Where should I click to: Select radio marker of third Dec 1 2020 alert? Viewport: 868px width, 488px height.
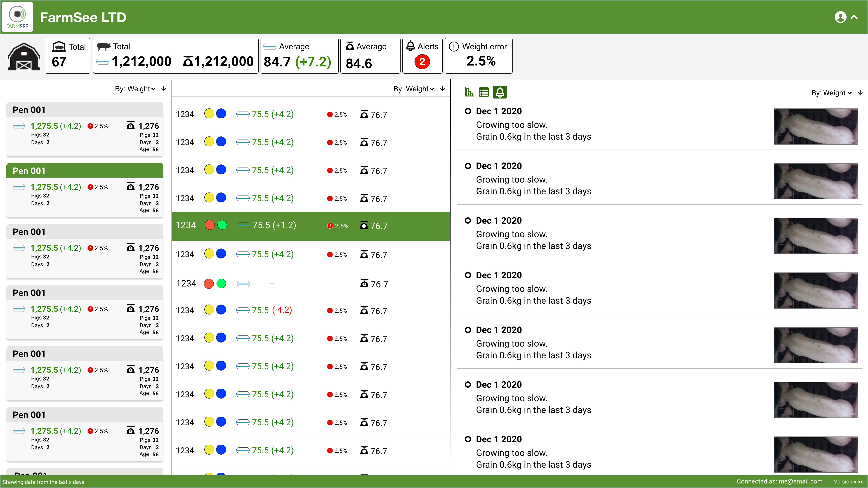pos(468,221)
